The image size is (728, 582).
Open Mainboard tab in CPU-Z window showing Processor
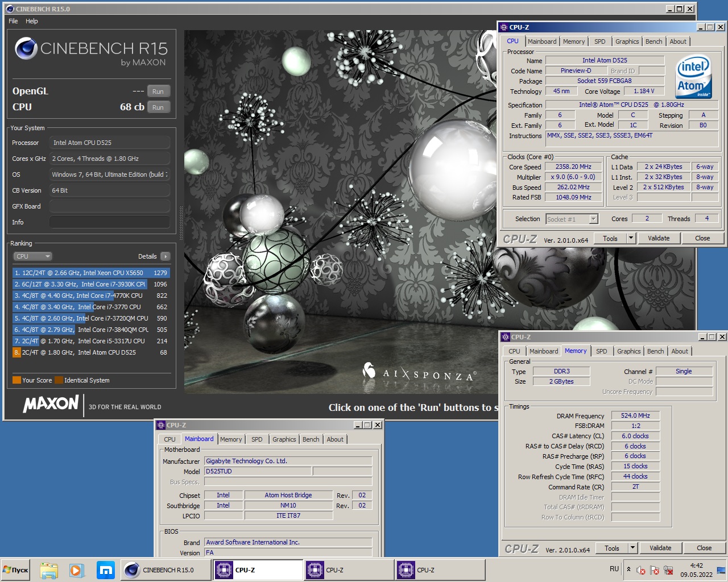542,41
